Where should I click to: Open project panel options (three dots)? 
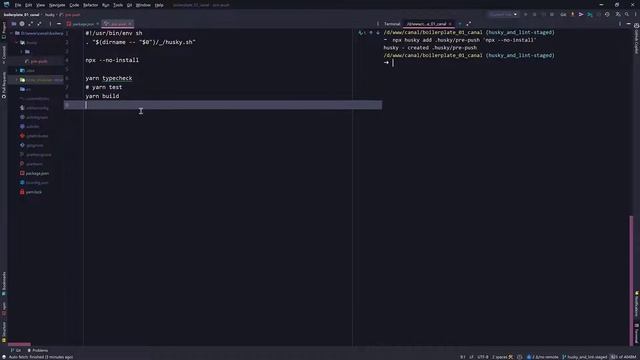coord(50,24)
